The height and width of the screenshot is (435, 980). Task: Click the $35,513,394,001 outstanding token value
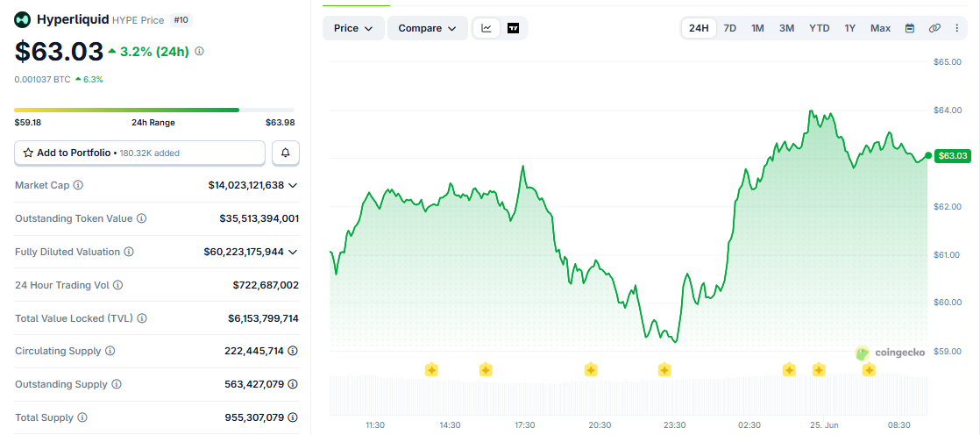point(259,218)
